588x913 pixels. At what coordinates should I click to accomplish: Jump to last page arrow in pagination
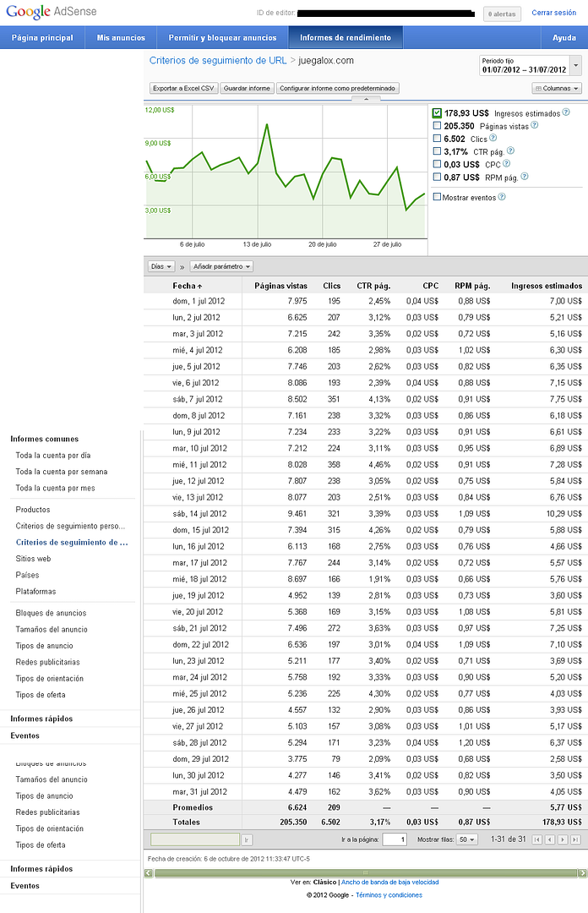[576, 839]
